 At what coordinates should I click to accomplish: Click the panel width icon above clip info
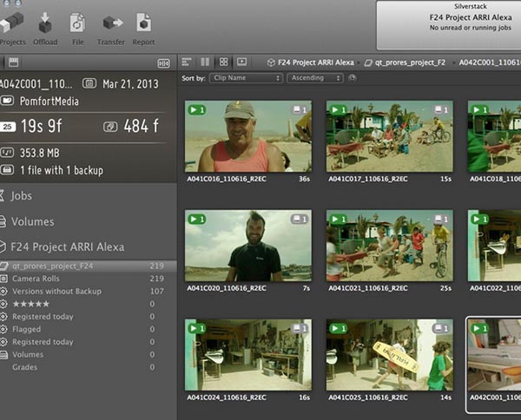click(162, 62)
